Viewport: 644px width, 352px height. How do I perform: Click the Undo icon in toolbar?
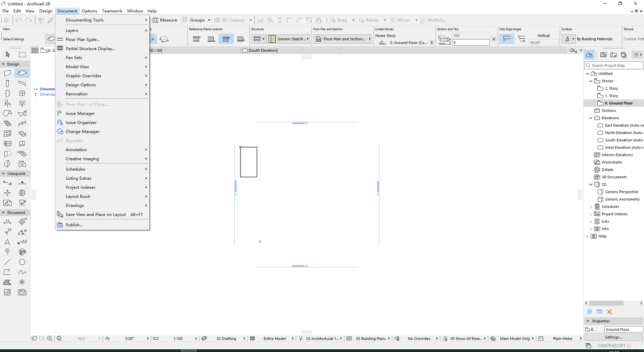tap(19, 20)
